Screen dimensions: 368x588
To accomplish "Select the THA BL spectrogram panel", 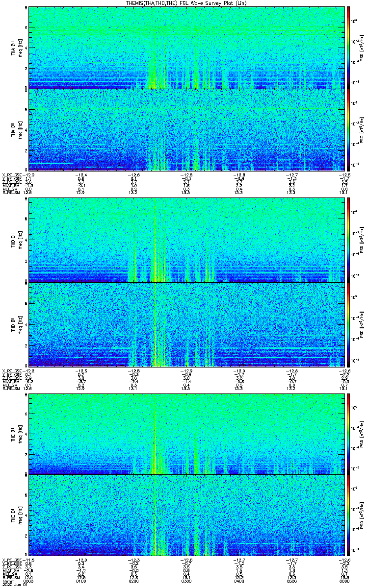I will click(x=186, y=47).
